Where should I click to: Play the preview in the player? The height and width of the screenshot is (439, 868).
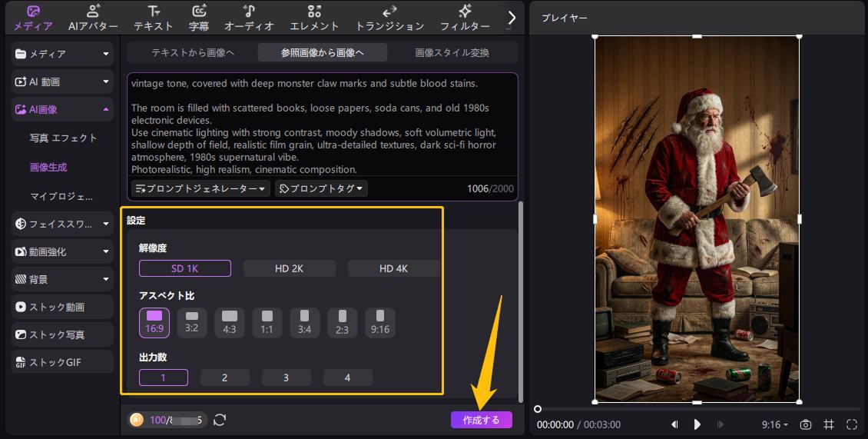tap(697, 424)
